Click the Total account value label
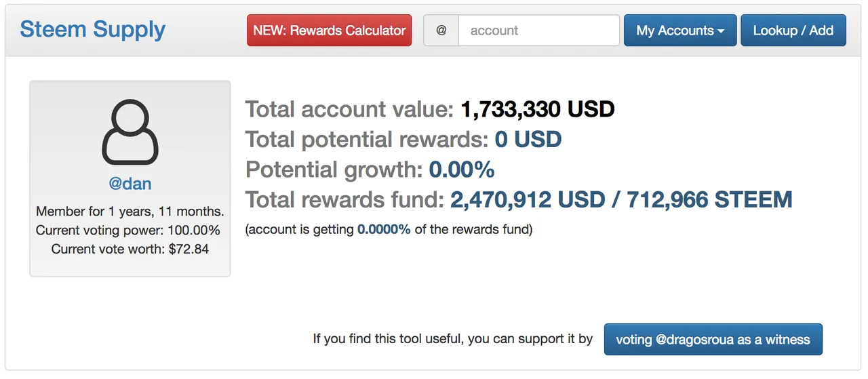Viewport: 868px width, 379px height. click(x=349, y=109)
